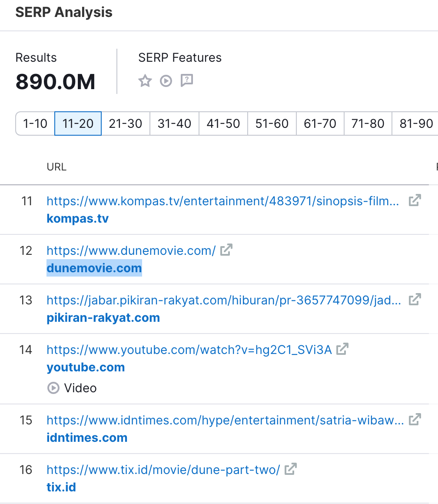The image size is (438, 504).
Task: Click the tix.id domain link
Action: (x=61, y=487)
